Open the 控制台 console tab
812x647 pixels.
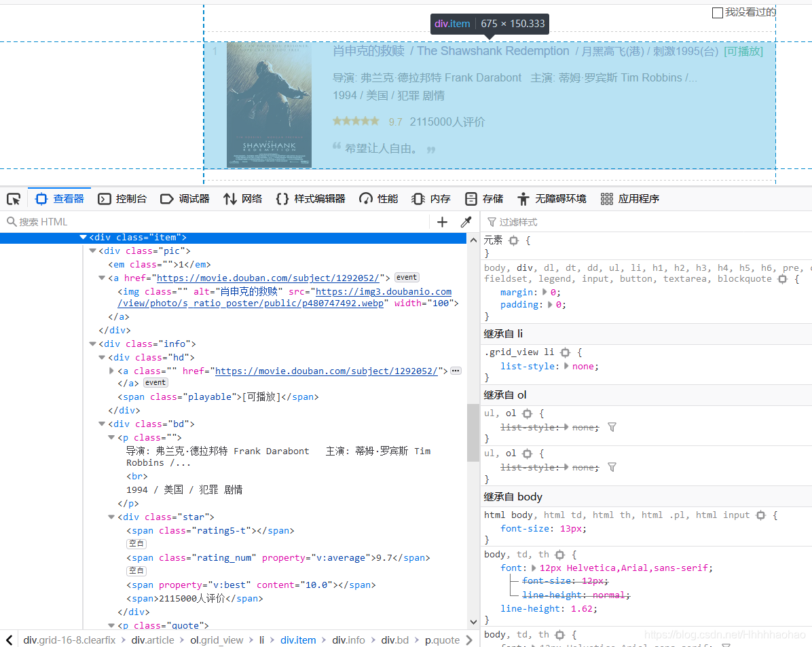point(122,199)
